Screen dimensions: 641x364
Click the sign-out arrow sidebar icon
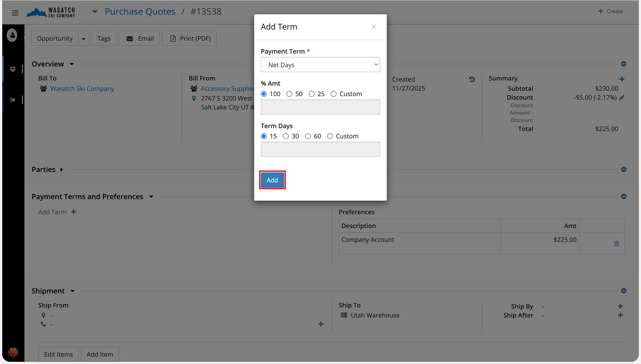[x=12, y=100]
